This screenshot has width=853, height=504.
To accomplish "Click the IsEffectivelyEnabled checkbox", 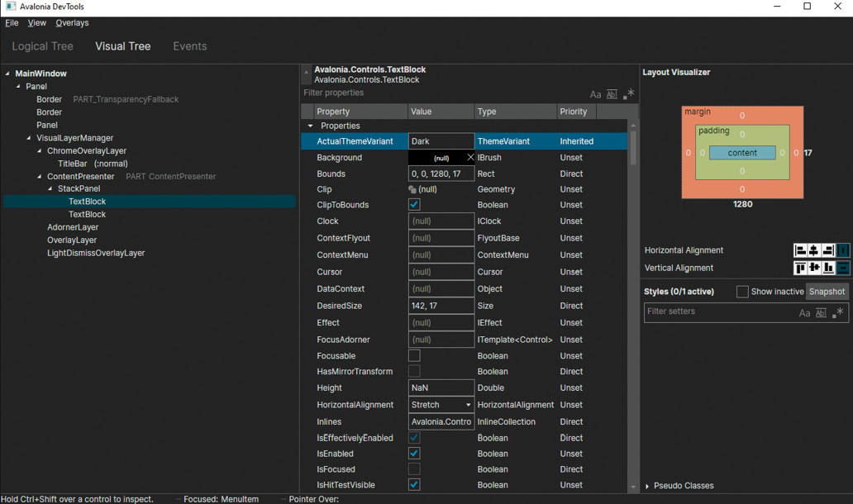I will tap(415, 438).
